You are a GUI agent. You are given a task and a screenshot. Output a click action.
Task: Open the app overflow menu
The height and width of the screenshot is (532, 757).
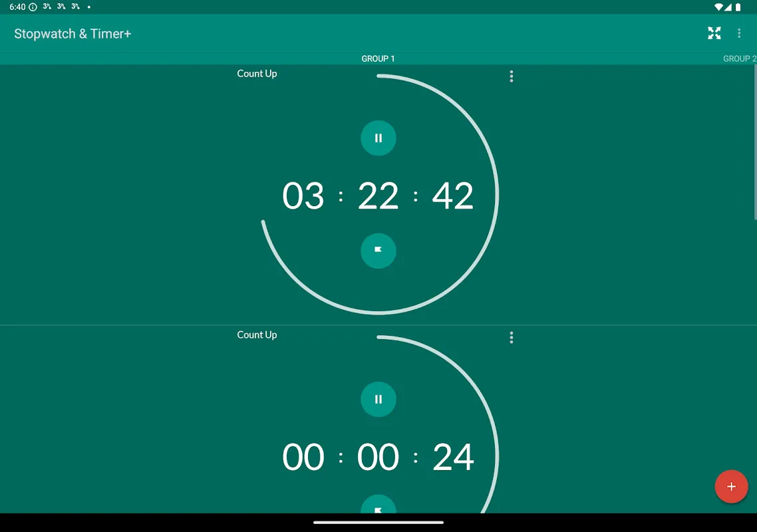pos(738,33)
